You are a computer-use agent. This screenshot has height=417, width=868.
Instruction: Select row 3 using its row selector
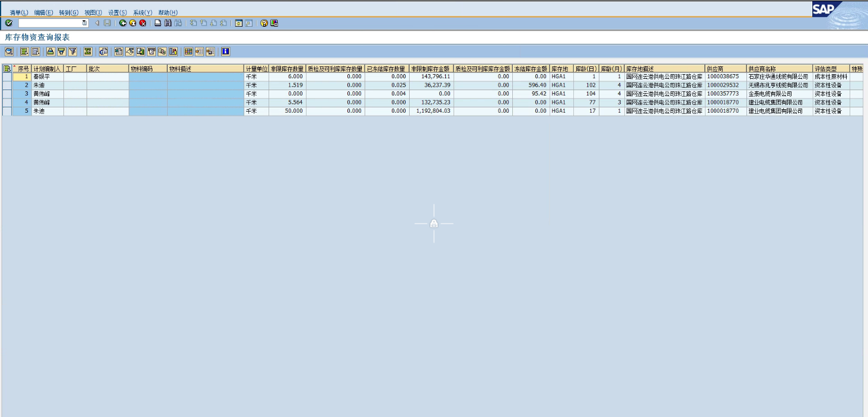(7, 94)
